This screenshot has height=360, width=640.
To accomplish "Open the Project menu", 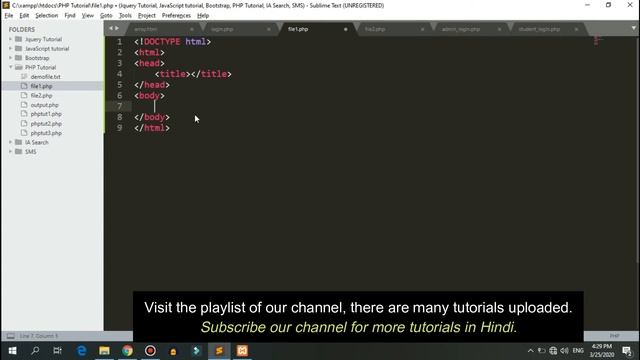I will 147,16.
